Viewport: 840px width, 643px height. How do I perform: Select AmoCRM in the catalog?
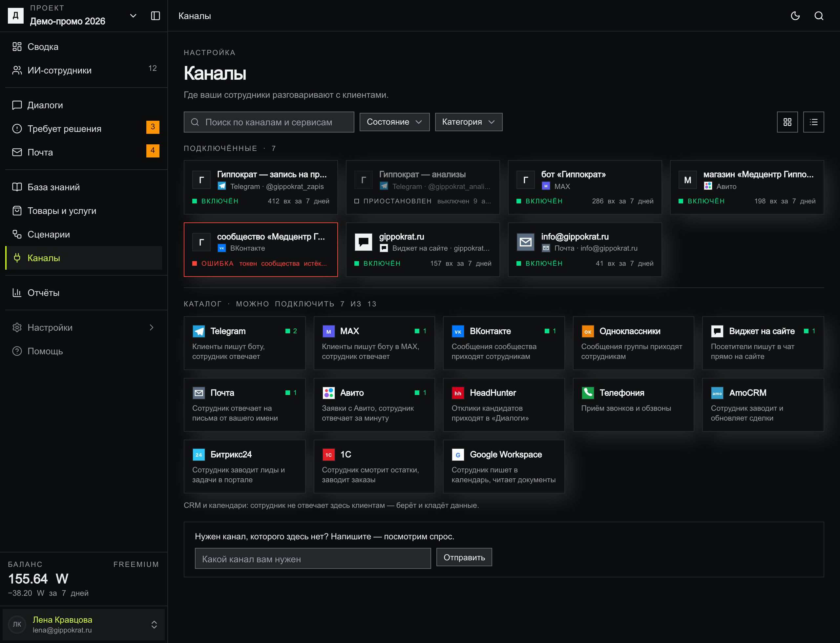(x=763, y=404)
